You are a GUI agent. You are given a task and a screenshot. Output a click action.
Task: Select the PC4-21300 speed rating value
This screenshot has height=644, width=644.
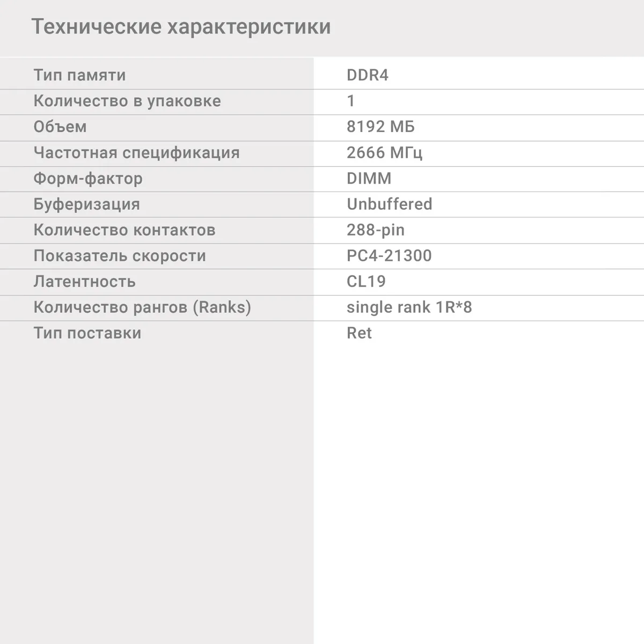point(389,255)
